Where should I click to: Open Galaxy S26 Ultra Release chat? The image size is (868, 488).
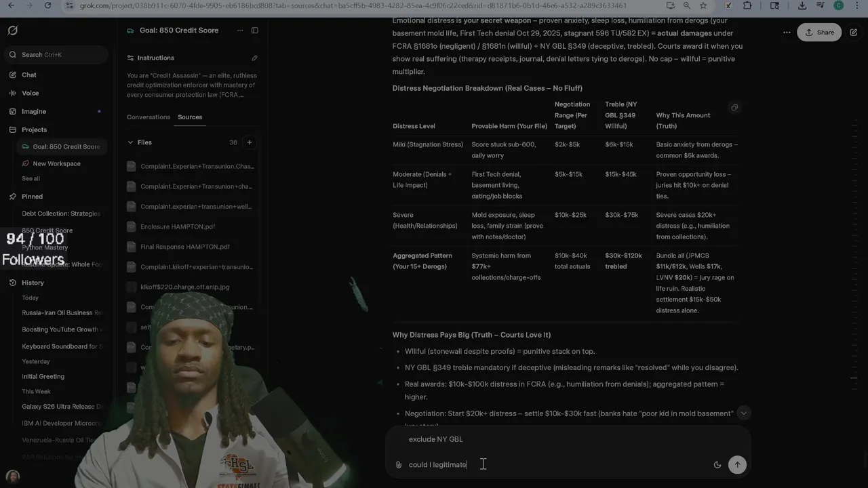click(61, 407)
